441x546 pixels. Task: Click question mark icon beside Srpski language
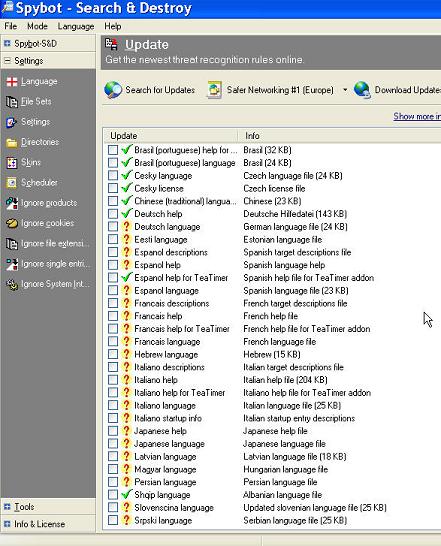126,520
